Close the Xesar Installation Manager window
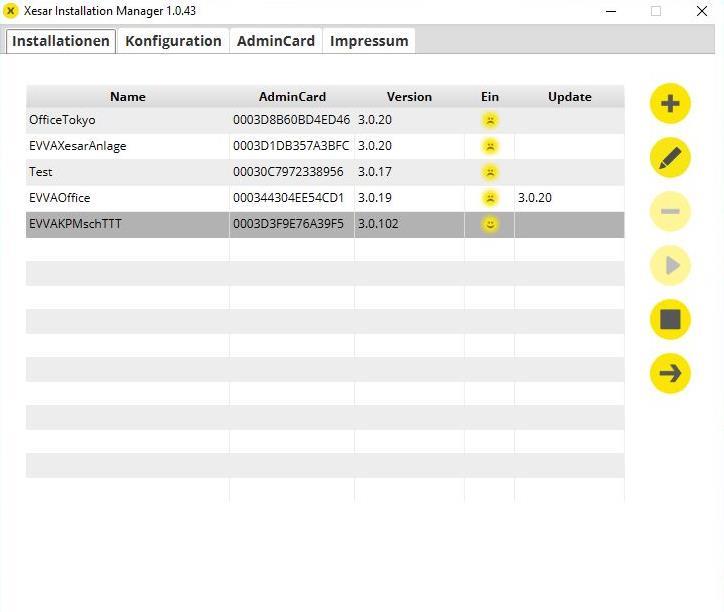 [x=701, y=11]
